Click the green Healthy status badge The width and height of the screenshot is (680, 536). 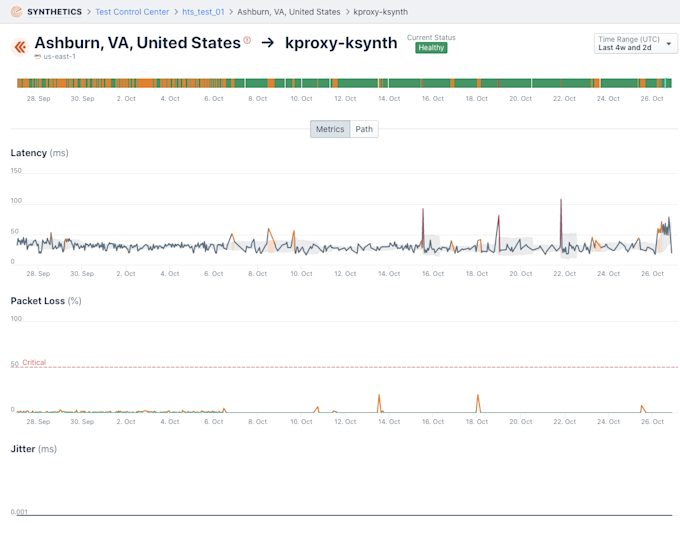pyautogui.click(x=431, y=48)
